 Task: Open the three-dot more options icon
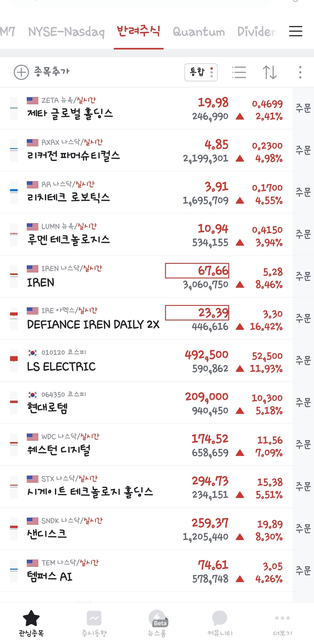(300, 72)
